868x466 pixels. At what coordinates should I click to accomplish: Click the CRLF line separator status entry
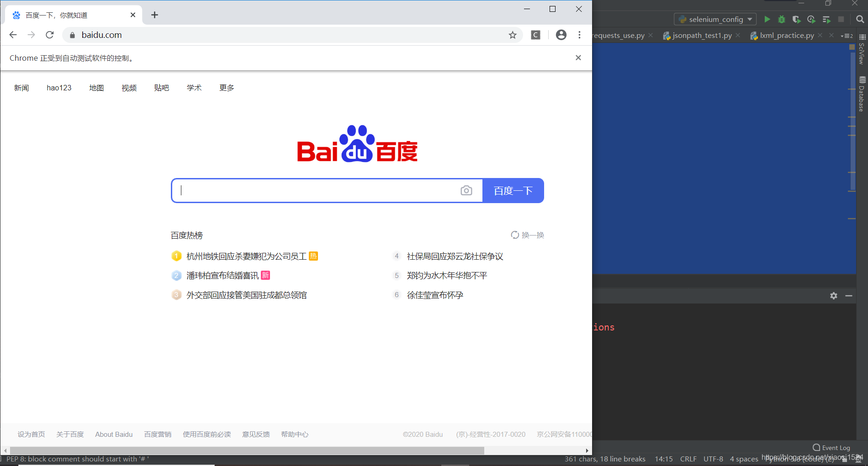pos(688,459)
